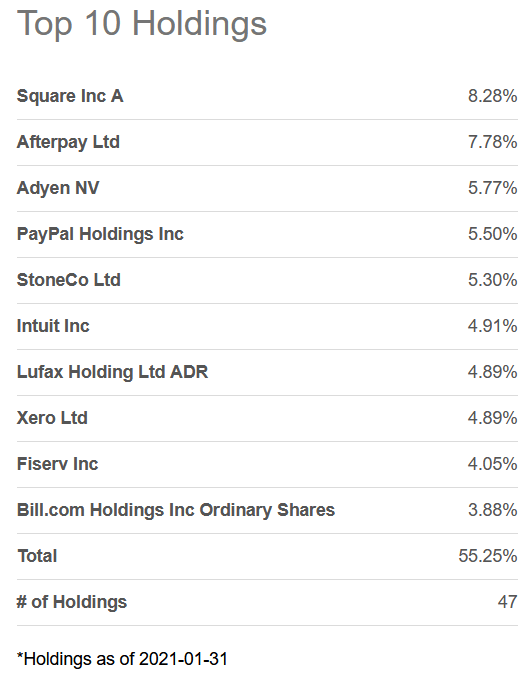The image size is (531, 673).
Task: Select the Afterpay Ltd holding
Action: point(68,142)
